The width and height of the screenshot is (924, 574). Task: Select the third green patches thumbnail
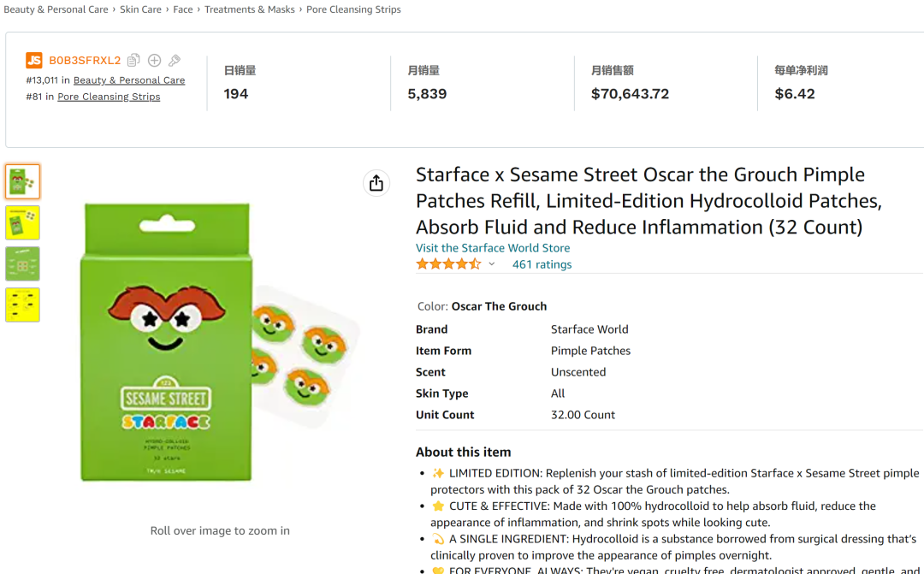[23, 263]
